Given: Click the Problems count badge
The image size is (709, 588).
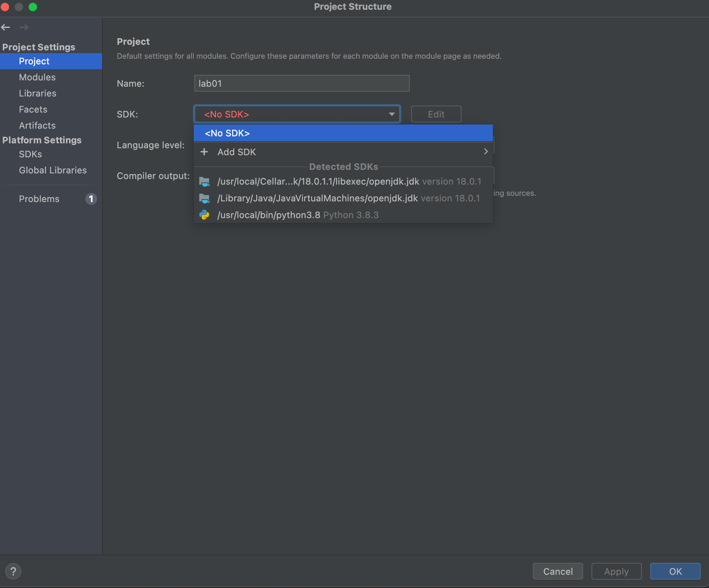Looking at the screenshot, I should click(91, 199).
